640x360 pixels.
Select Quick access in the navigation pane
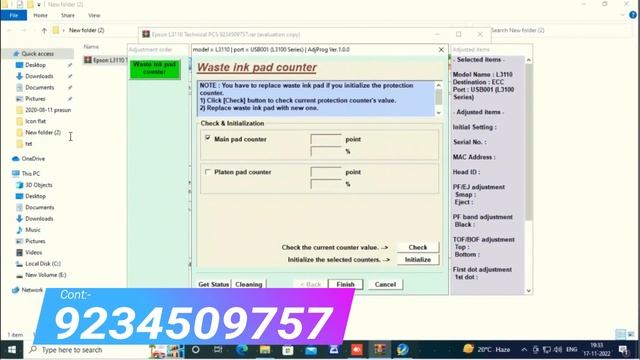[x=38, y=53]
